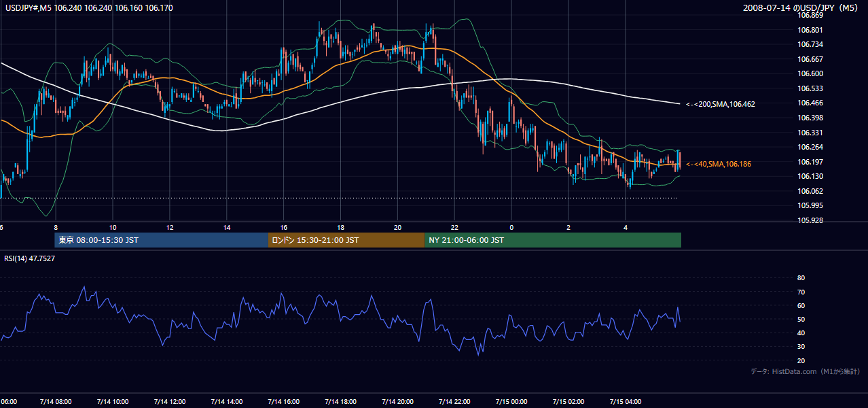The width and height of the screenshot is (868, 408).
Task: Click hour tick 16 under the price chart
Action: point(284,228)
